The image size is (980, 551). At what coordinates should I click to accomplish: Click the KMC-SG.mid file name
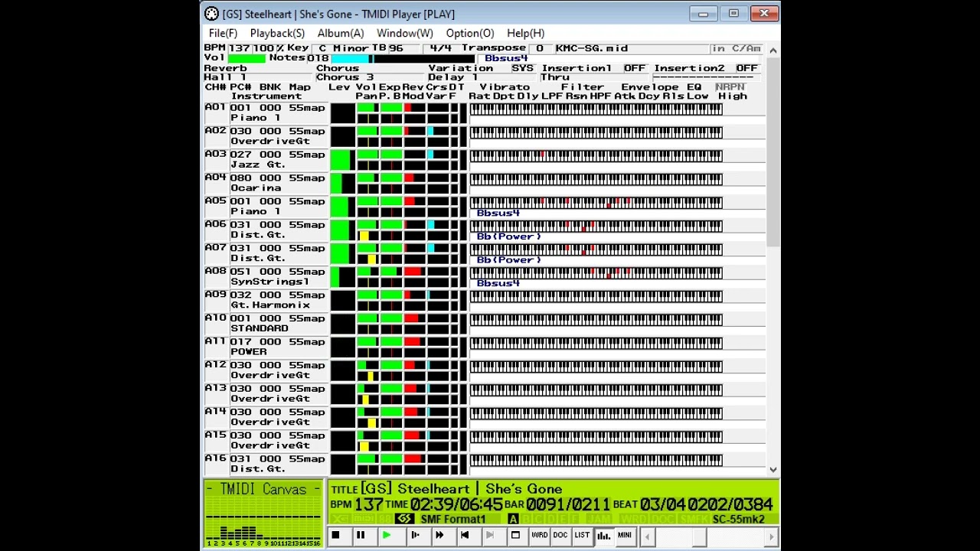pos(592,48)
